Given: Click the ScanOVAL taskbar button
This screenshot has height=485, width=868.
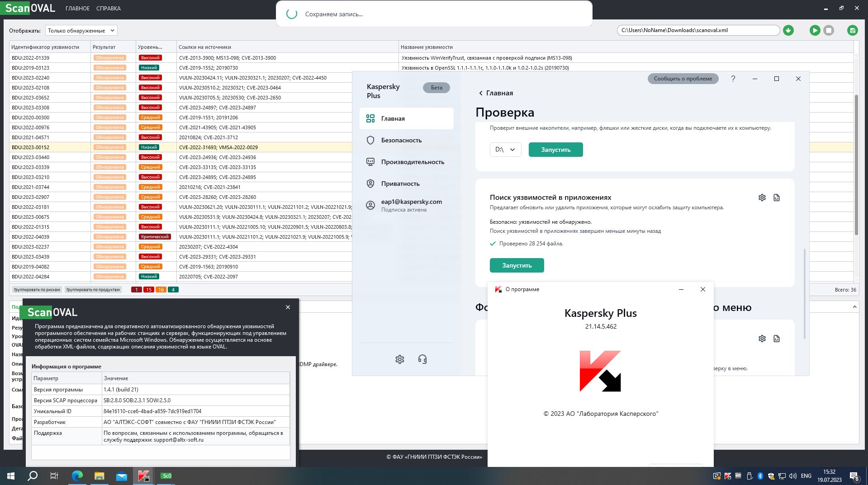Looking at the screenshot, I should click(x=166, y=476).
